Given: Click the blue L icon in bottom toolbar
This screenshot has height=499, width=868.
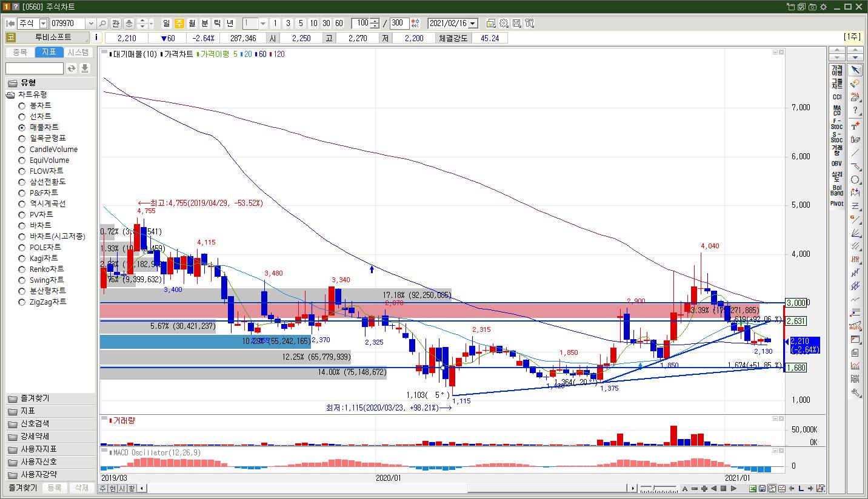Looking at the screenshot, I should pyautogui.click(x=801, y=489).
